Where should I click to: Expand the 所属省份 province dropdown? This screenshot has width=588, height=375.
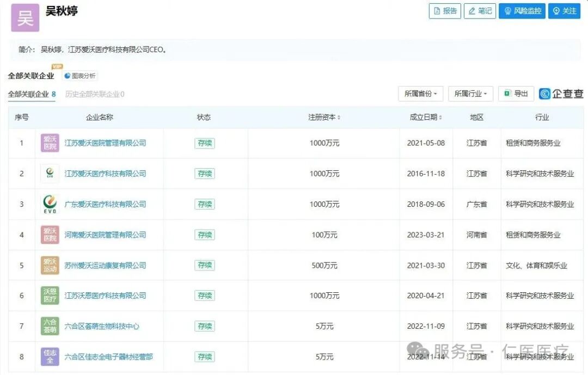(x=421, y=94)
